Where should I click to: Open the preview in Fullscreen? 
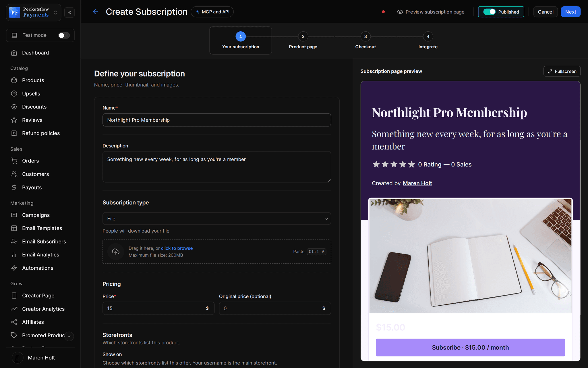[562, 71]
